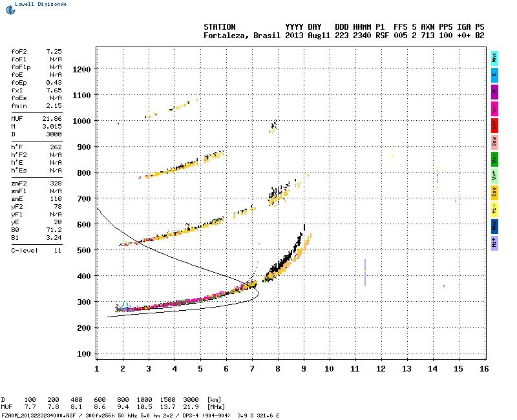
Task: Select the cyan NNE legend swatch
Action: point(494,58)
